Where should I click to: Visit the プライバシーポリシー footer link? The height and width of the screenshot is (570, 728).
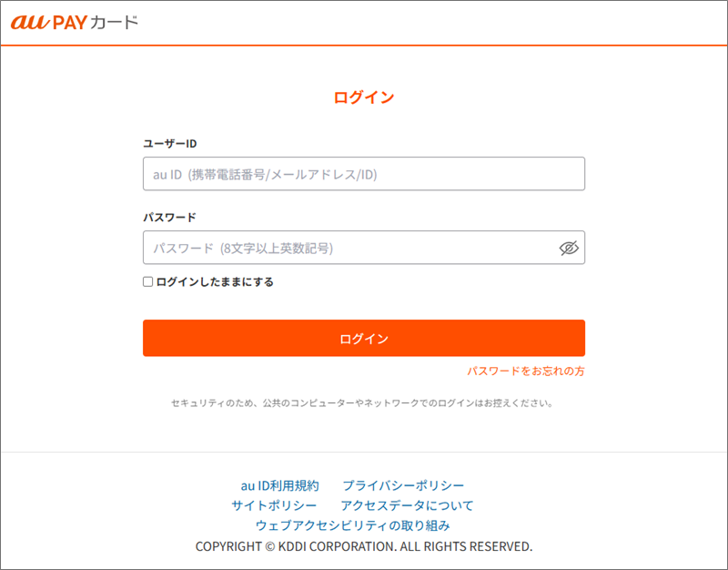click(x=403, y=485)
